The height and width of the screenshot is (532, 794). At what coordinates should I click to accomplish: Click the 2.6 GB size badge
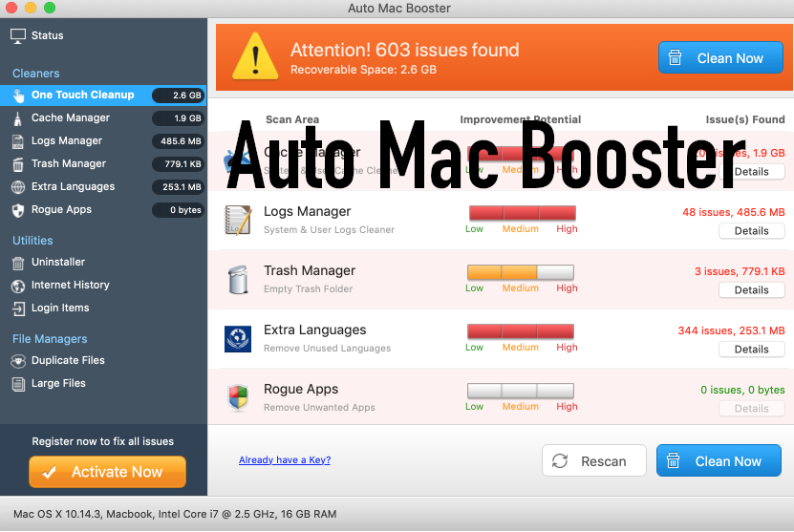pyautogui.click(x=179, y=96)
